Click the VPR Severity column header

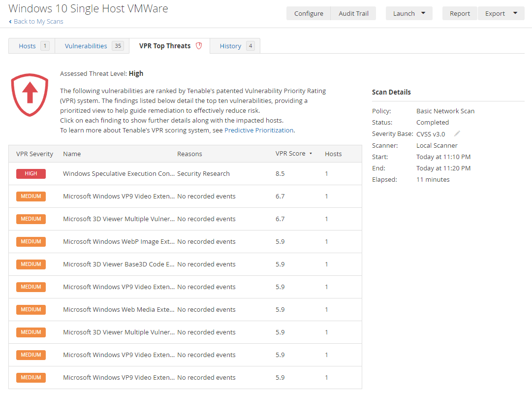34,154
